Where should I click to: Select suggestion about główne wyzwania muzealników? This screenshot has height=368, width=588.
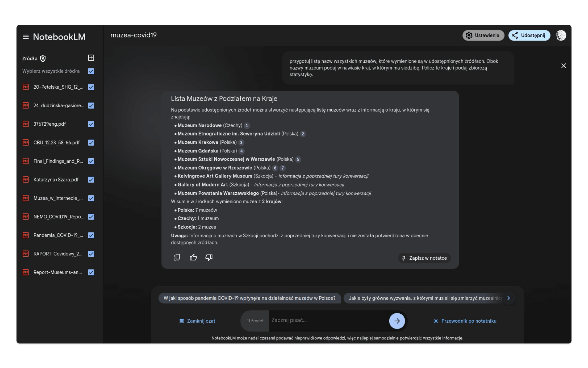tap(425, 298)
